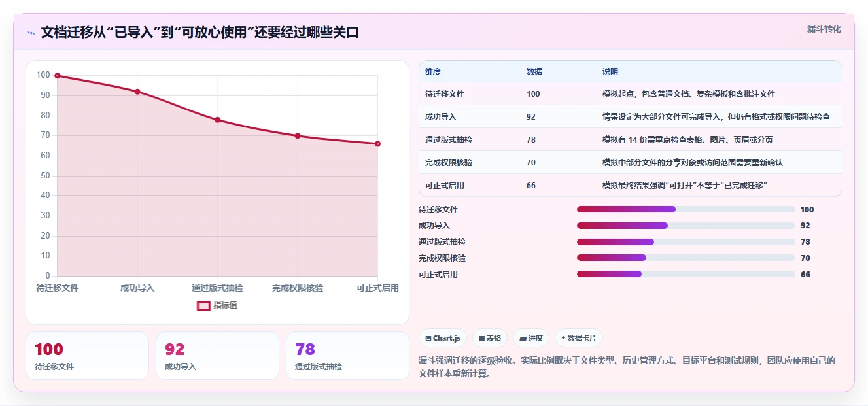Click the 表格 chip
Screen dimensions: 868x406
(x=490, y=338)
